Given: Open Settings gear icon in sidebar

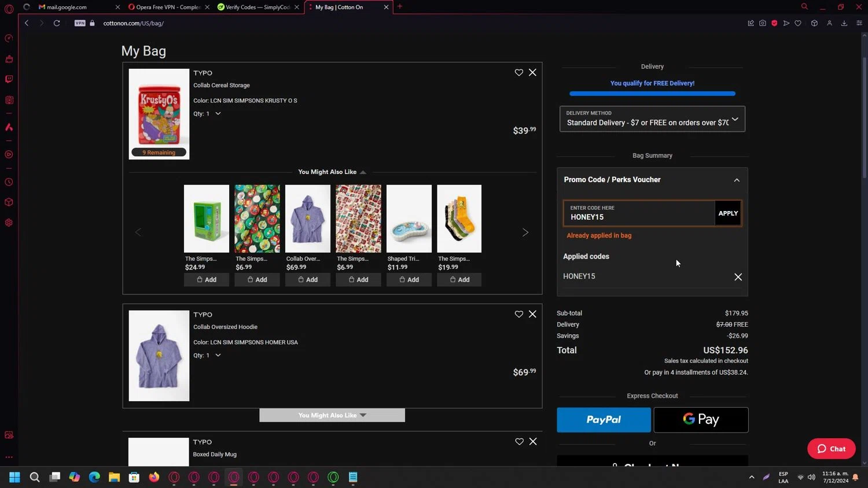Looking at the screenshot, I should click(x=9, y=223).
